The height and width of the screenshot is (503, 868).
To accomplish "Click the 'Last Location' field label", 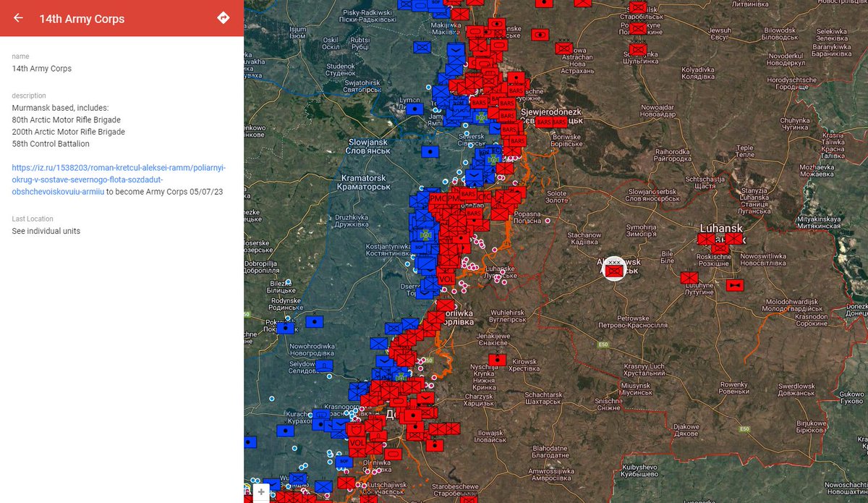I will pos(33,219).
